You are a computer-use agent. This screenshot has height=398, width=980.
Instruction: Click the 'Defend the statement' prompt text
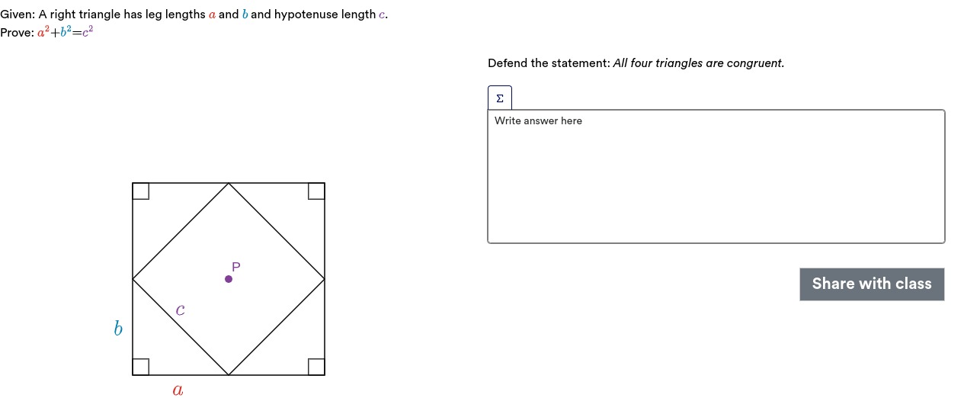pyautogui.click(x=549, y=63)
